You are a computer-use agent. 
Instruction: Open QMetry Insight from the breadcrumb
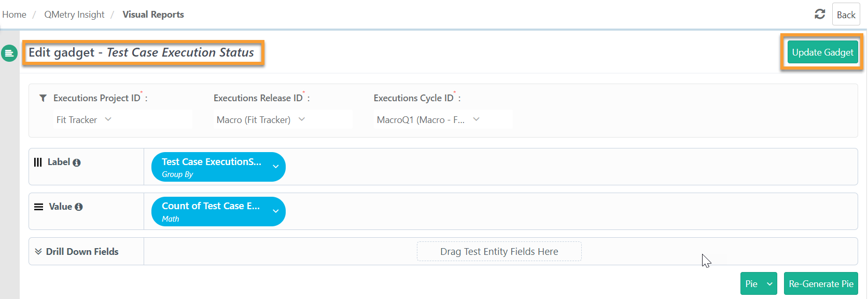point(74,14)
